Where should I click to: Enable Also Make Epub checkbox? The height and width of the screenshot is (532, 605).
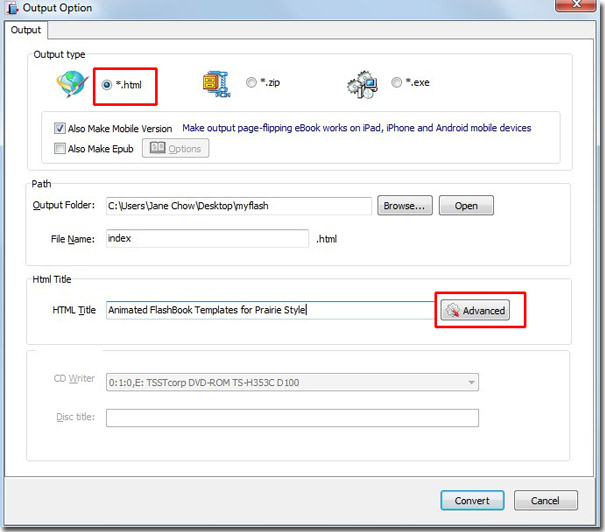59,149
